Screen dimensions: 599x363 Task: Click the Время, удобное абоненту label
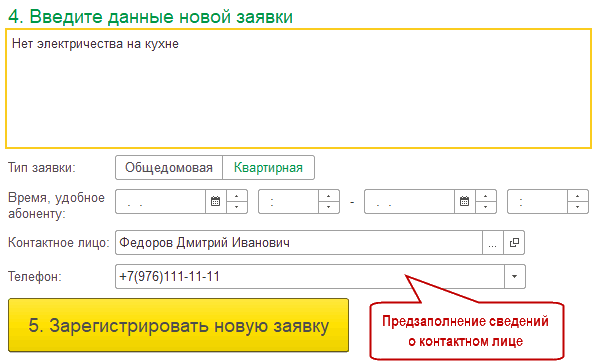tap(56, 205)
